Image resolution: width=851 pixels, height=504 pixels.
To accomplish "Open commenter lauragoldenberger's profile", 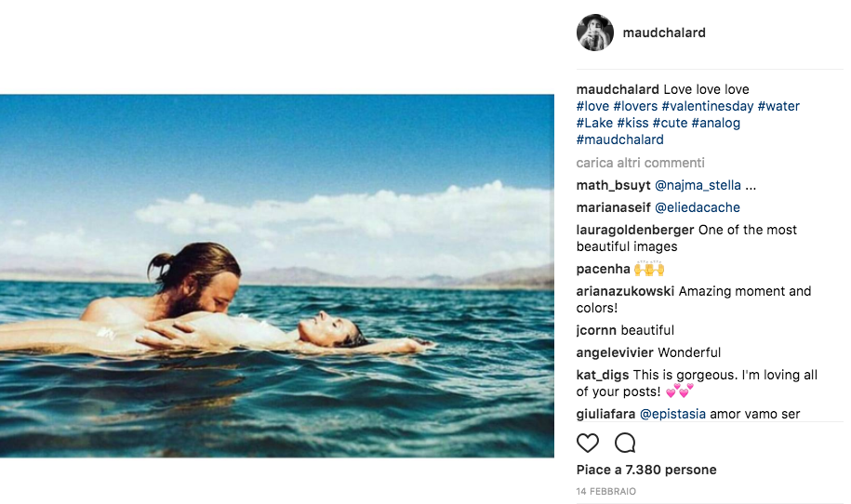I will pos(635,230).
